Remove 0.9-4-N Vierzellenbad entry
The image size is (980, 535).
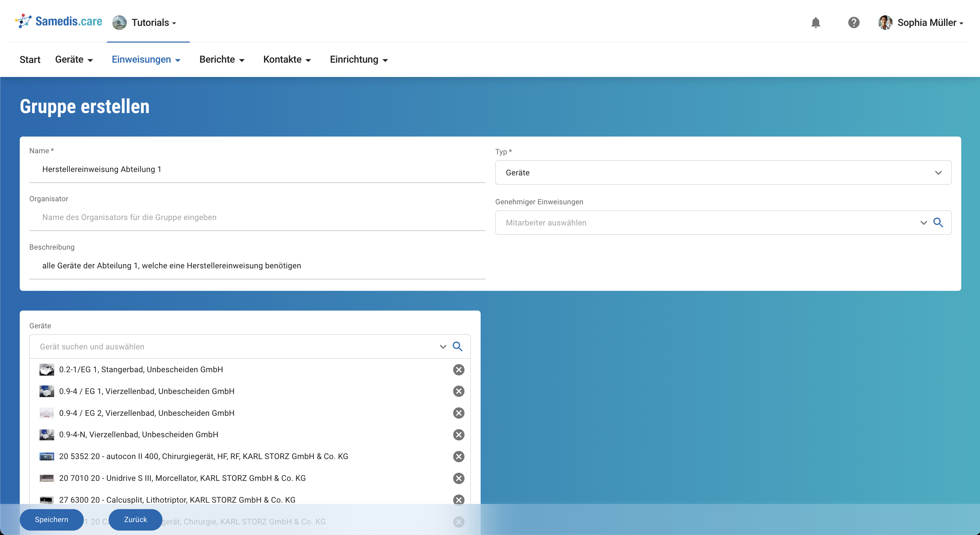coord(458,435)
